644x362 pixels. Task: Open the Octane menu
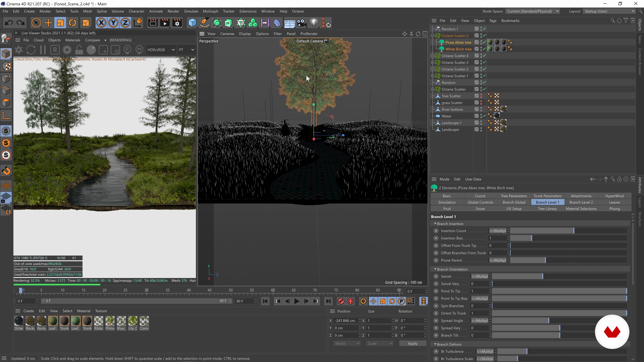pyautogui.click(x=298, y=11)
